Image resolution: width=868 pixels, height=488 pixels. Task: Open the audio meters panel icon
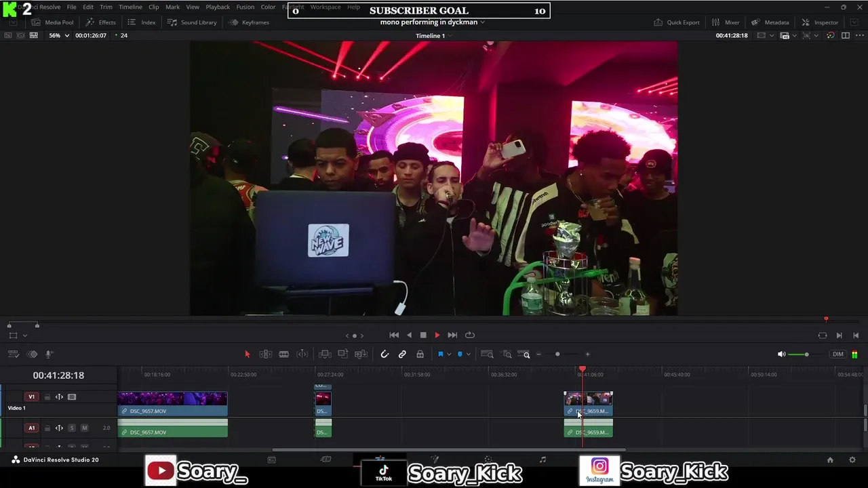[854, 354]
